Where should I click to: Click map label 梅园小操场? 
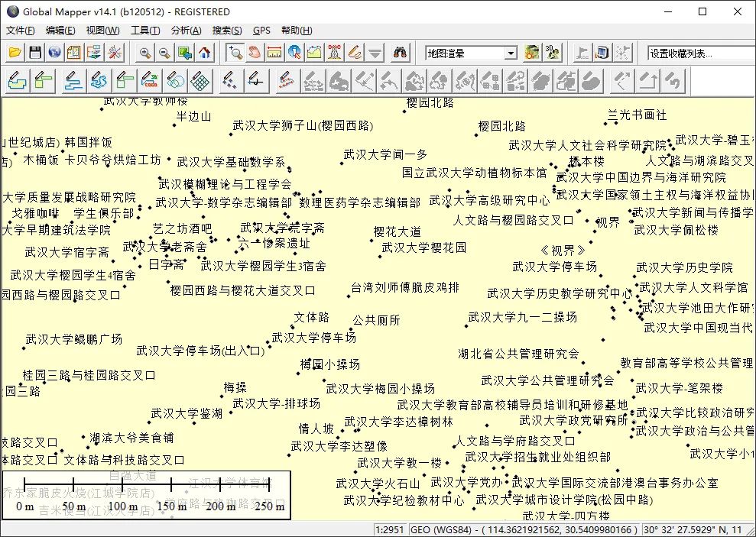(330, 364)
